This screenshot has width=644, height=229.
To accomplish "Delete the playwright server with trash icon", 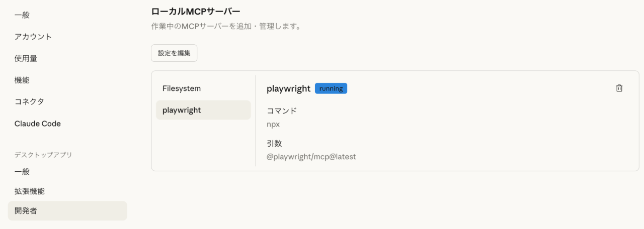I will (619, 88).
